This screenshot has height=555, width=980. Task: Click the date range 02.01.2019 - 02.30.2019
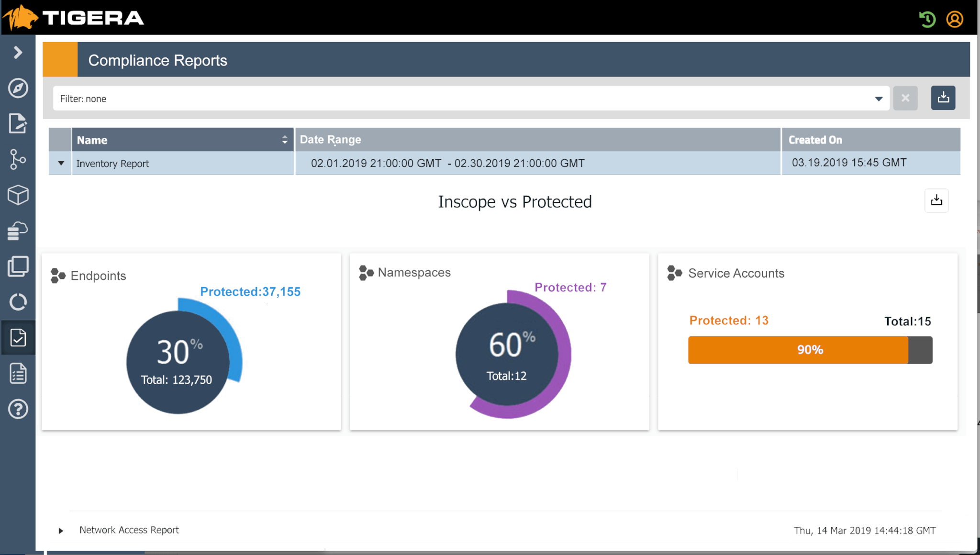point(448,163)
